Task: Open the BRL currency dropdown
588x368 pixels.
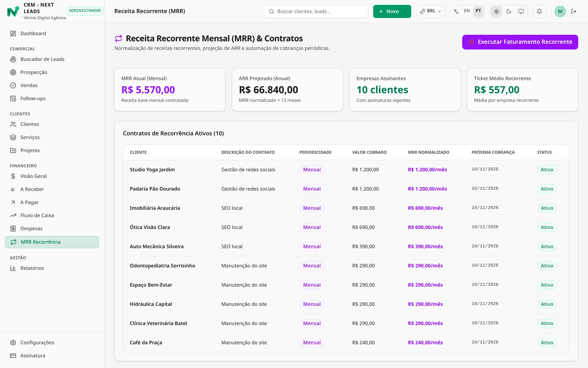Action: click(x=430, y=11)
